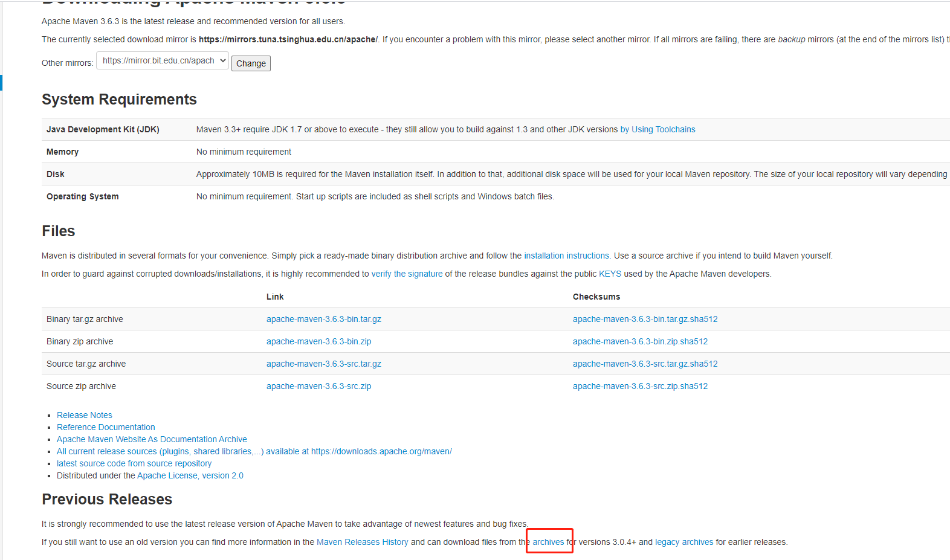Click the Disk row label
The image size is (950, 560).
click(x=55, y=174)
